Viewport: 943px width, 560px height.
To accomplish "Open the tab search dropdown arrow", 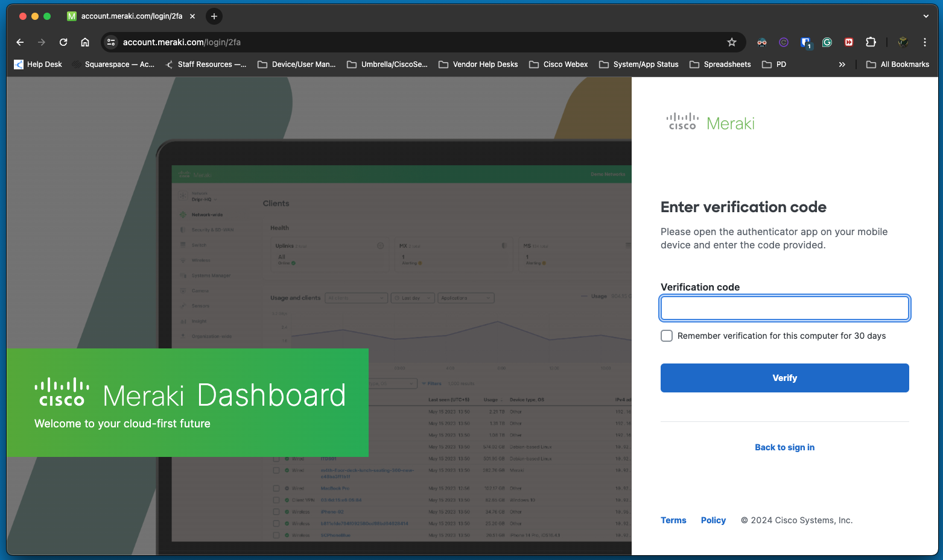I will point(926,16).
